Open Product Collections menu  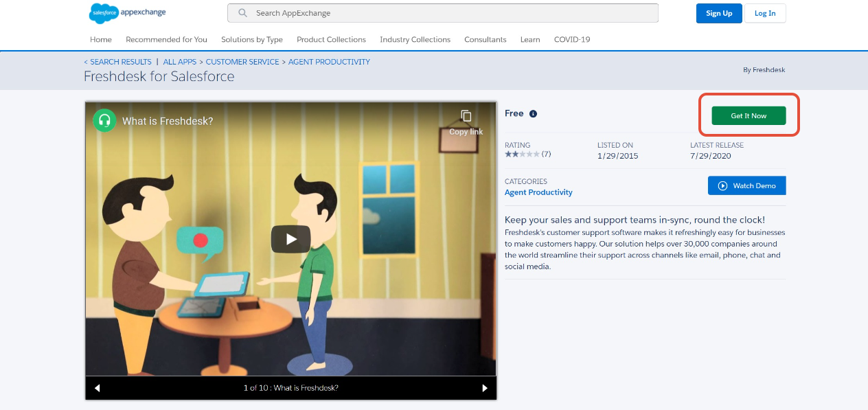[x=331, y=40]
